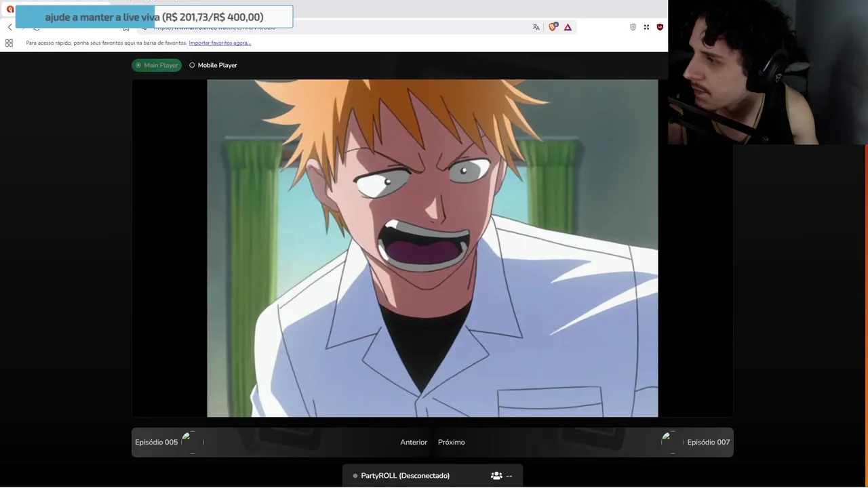Open the Brave Shields lion icon
This screenshot has height=488, width=868.
click(x=553, y=27)
